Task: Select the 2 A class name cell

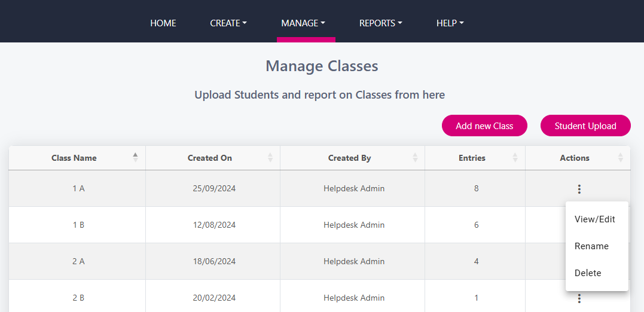Action: [x=77, y=261]
